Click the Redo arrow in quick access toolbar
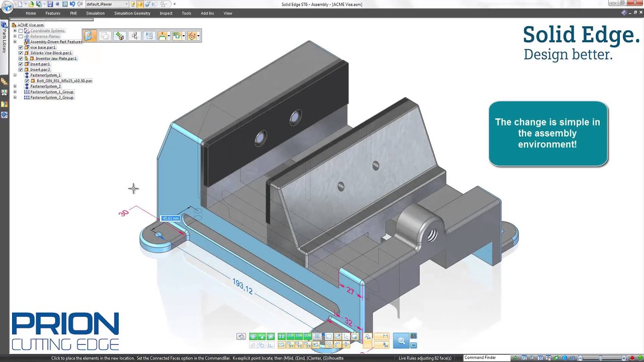The width and height of the screenshot is (644, 362). [80, 4]
